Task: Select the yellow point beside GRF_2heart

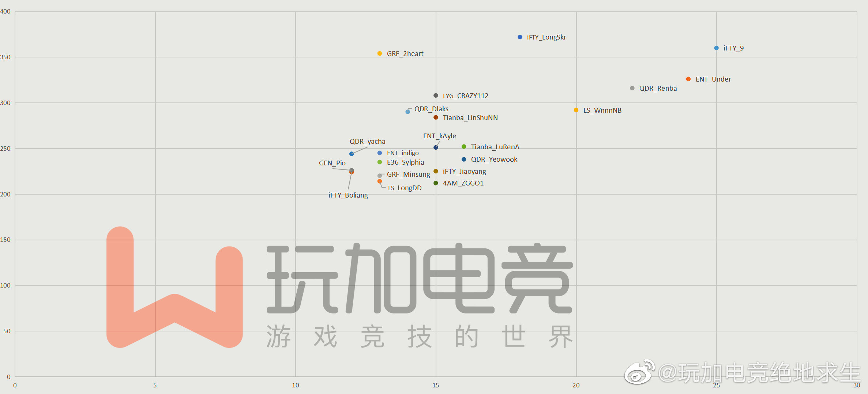Action: (x=380, y=53)
